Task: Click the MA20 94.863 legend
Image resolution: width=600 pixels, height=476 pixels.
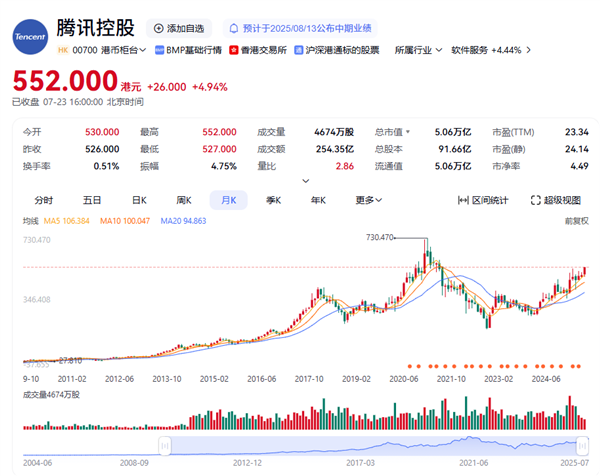Action: [x=183, y=221]
